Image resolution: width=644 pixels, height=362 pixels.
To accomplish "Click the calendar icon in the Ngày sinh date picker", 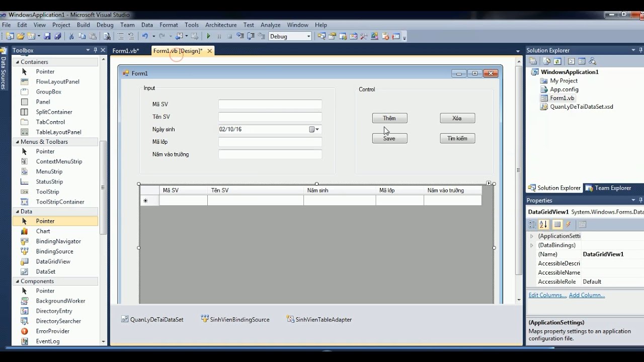I will click(312, 129).
